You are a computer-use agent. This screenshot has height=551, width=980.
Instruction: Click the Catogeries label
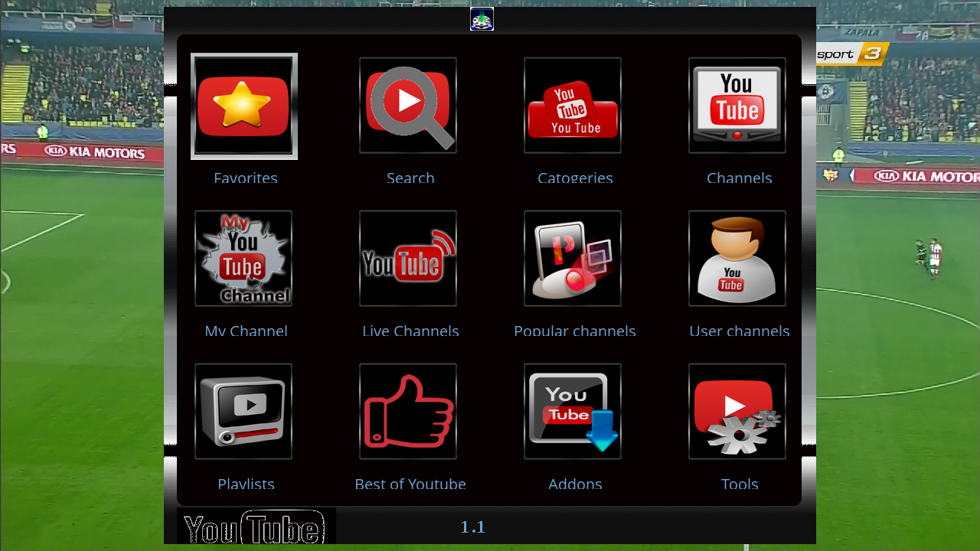575,178
